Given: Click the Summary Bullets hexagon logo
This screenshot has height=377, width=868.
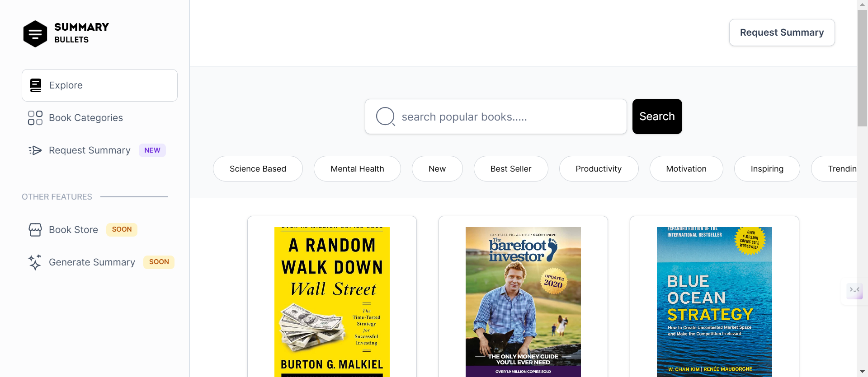Looking at the screenshot, I should 35,33.
